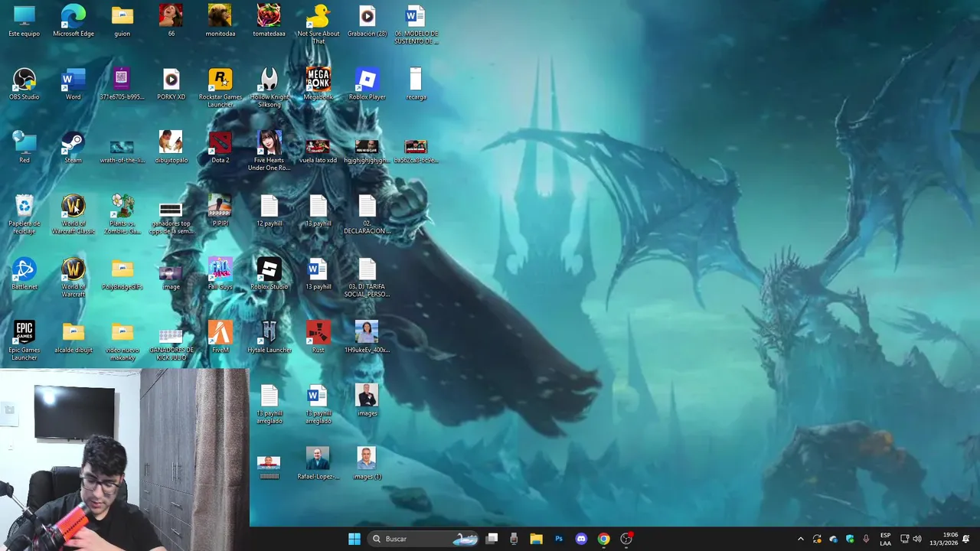Select the Plants vs. Zombies shortcut

point(122,214)
